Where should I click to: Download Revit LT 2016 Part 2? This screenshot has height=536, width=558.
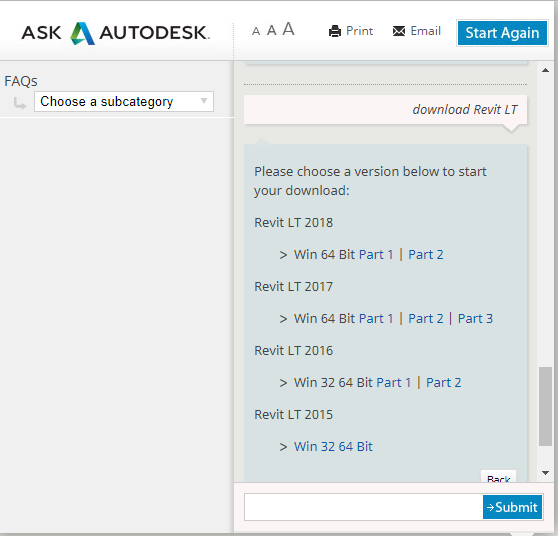pyautogui.click(x=443, y=383)
